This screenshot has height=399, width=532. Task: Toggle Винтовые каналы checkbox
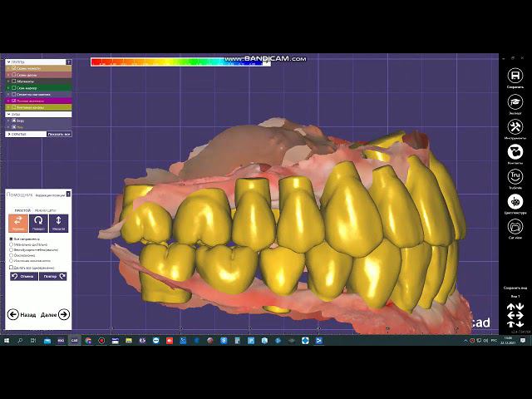[x=14, y=107]
